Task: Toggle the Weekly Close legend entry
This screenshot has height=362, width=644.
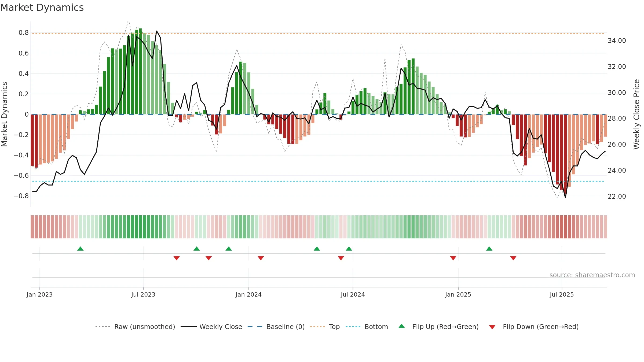Action: pos(211,327)
